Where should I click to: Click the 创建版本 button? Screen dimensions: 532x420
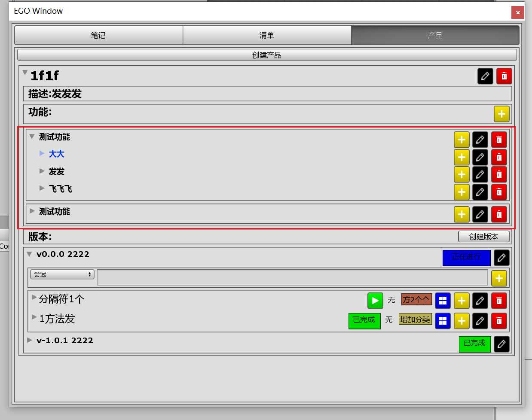coord(483,237)
